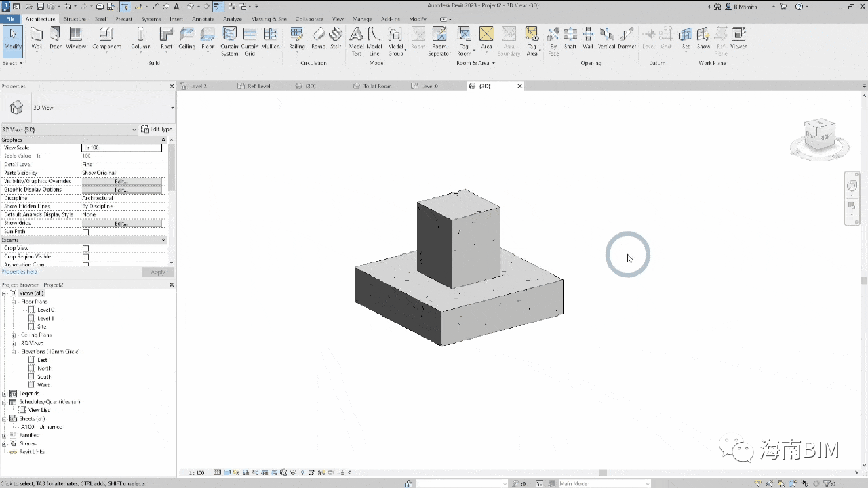Screen dimensions: 868x488
Task: Switch to the Toilet Room view tab
Action: (x=377, y=86)
